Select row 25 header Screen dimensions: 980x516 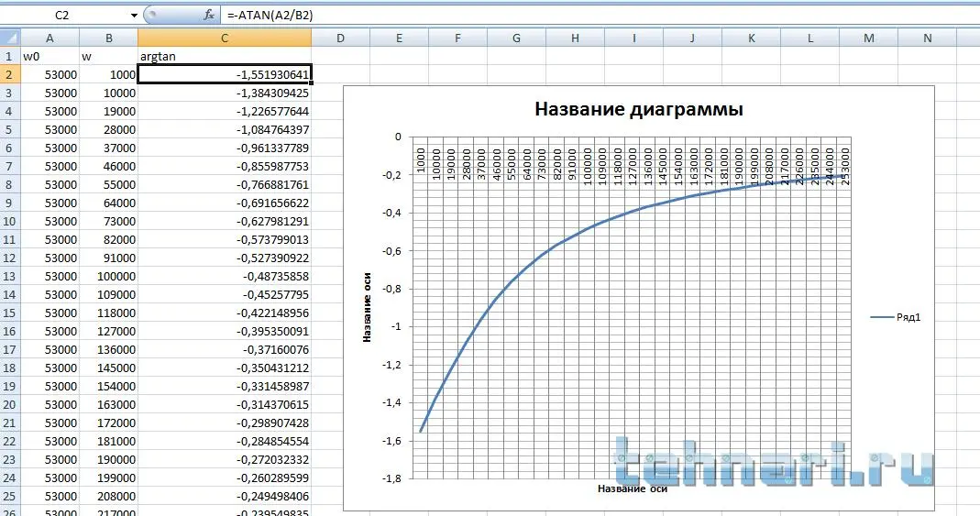coord(10,496)
